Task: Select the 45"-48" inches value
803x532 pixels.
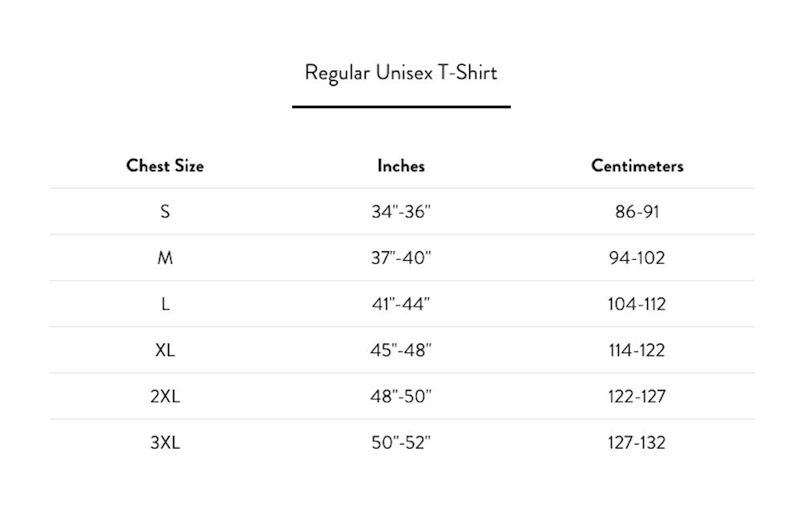Action: [401, 350]
